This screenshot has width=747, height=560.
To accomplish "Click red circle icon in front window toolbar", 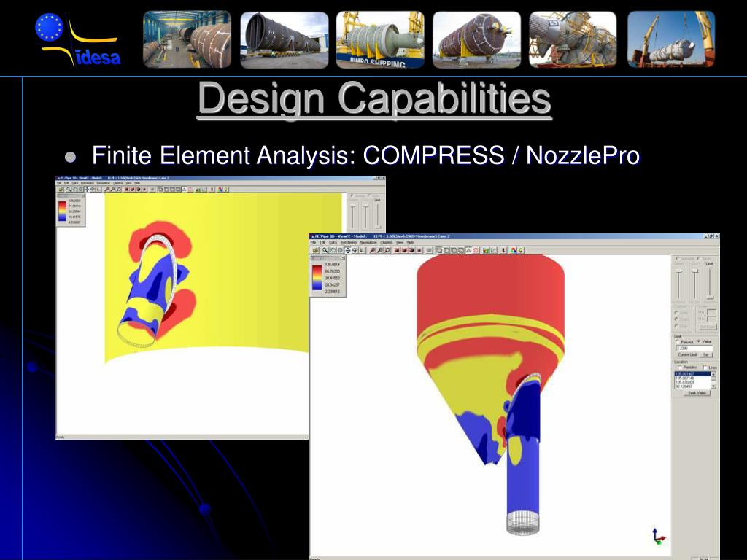I will point(476,250).
